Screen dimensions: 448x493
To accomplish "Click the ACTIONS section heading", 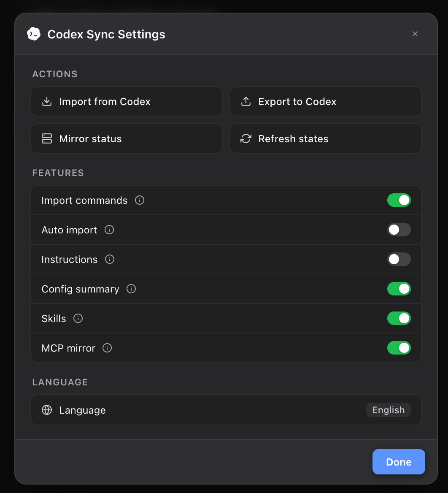I will pos(55,74).
